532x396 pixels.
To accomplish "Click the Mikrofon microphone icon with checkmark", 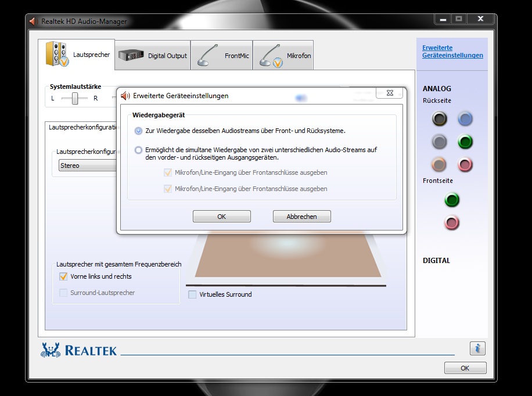I will click(271, 56).
